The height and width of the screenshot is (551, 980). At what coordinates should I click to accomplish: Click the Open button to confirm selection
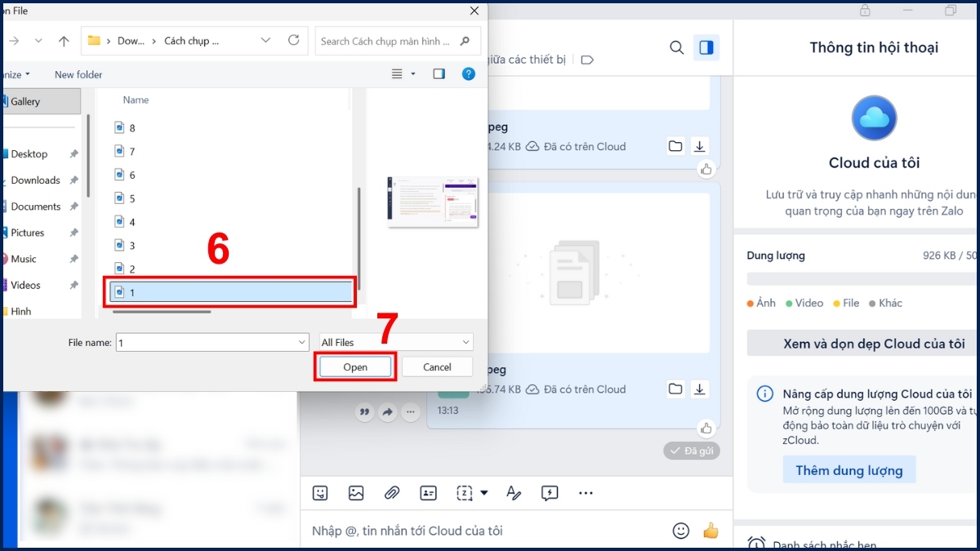click(354, 367)
